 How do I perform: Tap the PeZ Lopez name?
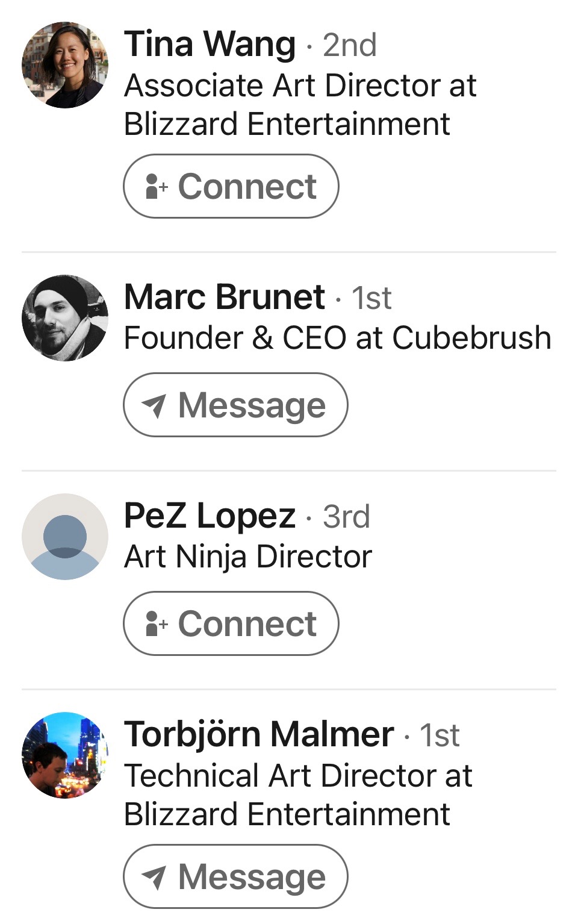[209, 516]
